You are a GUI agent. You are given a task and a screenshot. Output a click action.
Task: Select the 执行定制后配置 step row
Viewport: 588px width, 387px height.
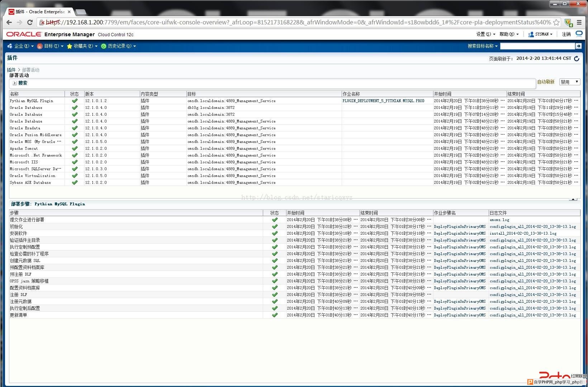(295, 308)
